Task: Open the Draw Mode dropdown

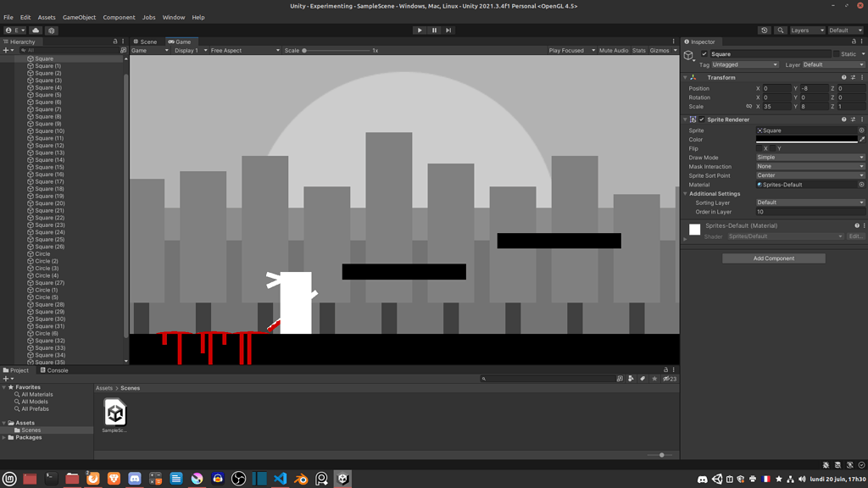Action: (810, 157)
